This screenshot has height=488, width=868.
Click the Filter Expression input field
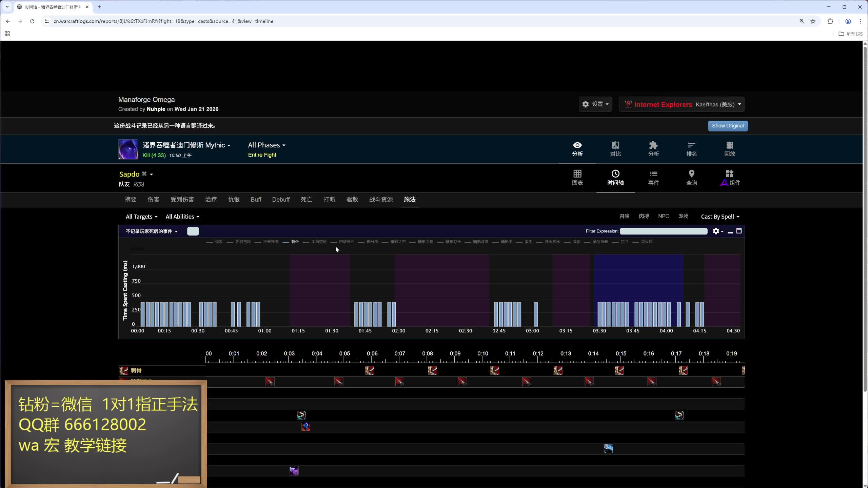click(x=663, y=231)
